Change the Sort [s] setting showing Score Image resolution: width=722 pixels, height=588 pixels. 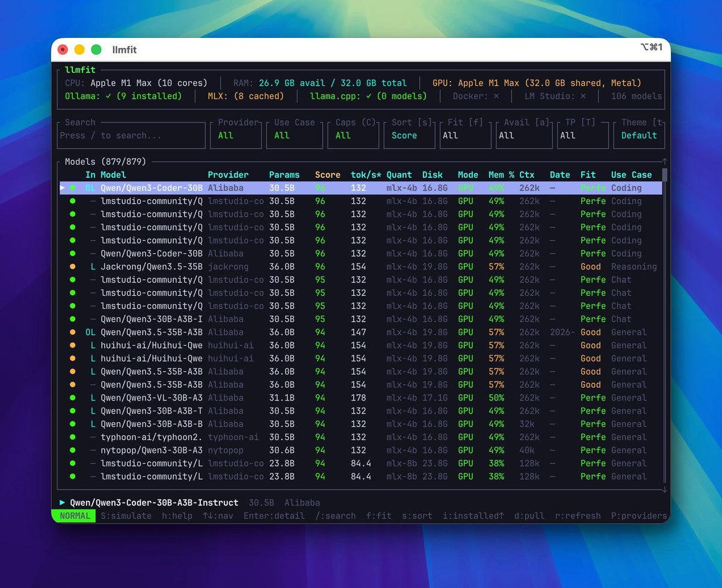pyautogui.click(x=409, y=135)
